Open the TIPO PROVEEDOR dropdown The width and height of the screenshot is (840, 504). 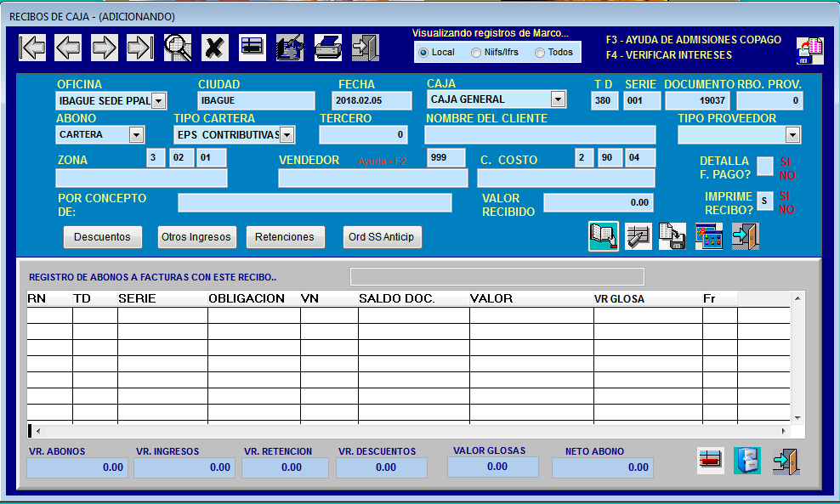click(793, 134)
